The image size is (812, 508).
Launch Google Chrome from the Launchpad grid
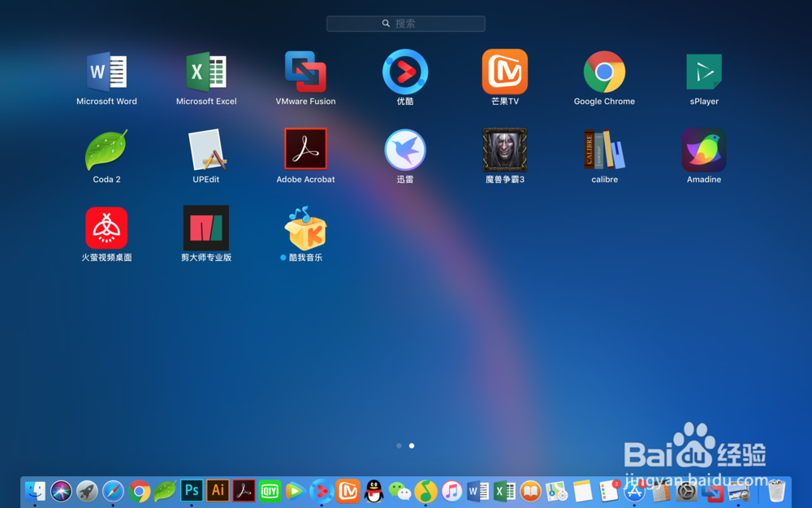(x=604, y=72)
